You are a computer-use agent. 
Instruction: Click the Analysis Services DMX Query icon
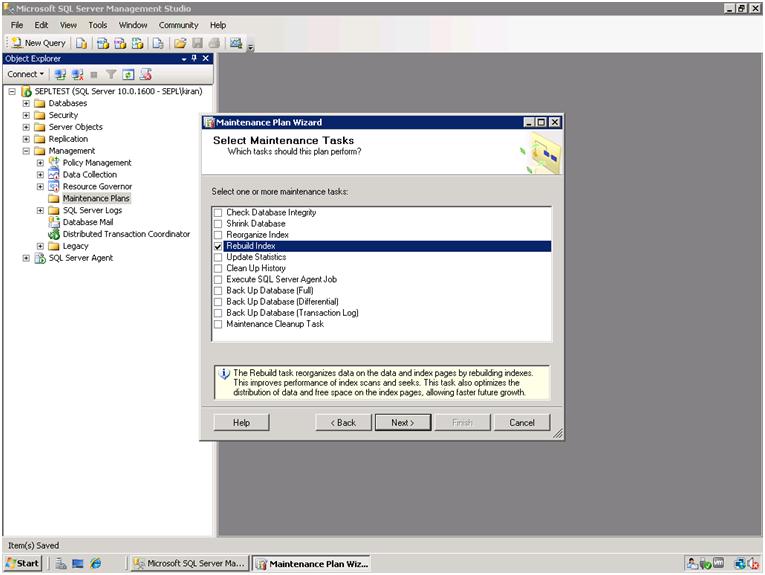point(120,43)
